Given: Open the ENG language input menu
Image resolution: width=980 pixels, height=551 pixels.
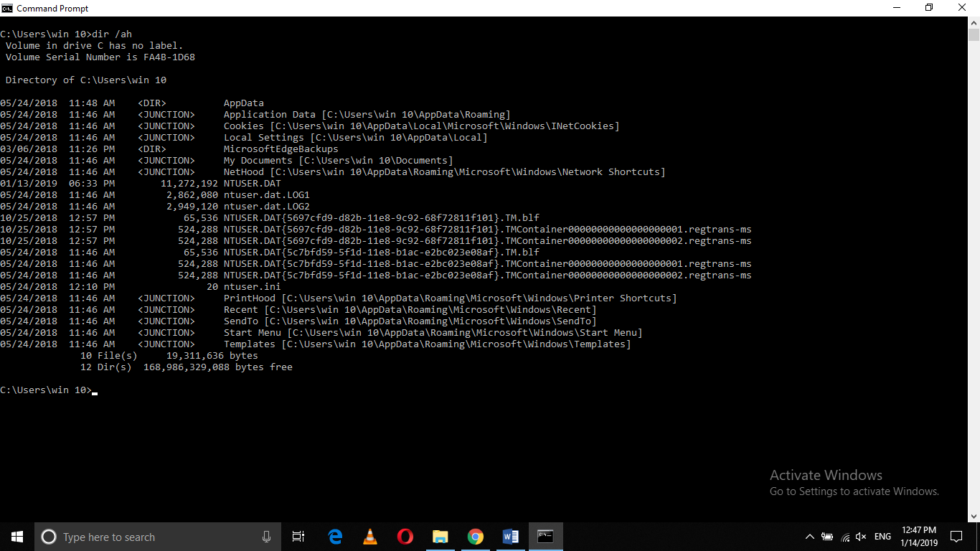Looking at the screenshot, I should click(882, 536).
